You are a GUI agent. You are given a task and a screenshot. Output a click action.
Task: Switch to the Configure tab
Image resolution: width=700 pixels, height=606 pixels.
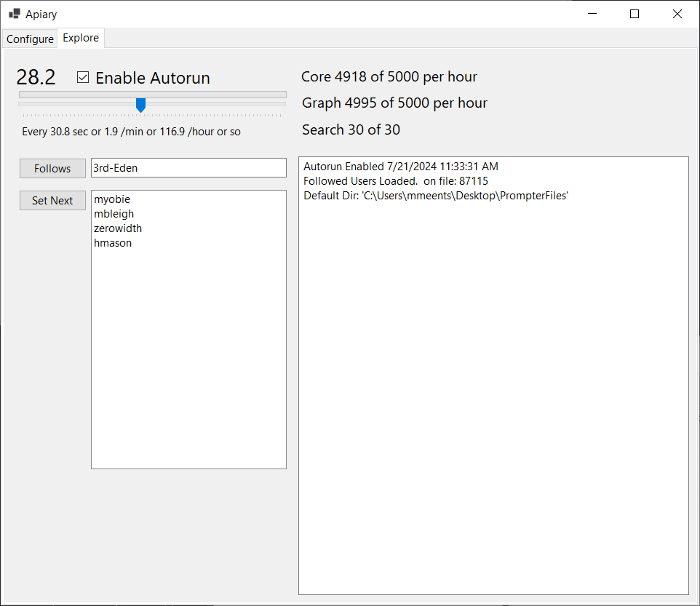pos(29,38)
